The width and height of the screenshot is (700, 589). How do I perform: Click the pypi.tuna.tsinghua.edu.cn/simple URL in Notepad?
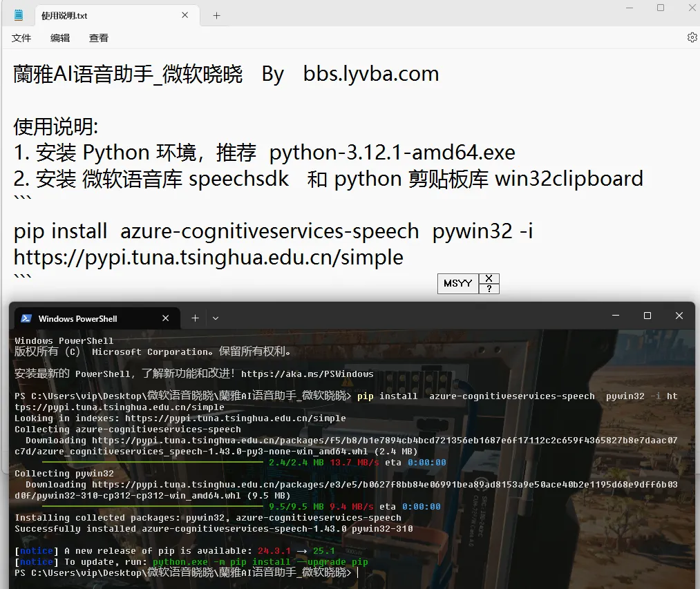[x=209, y=258]
